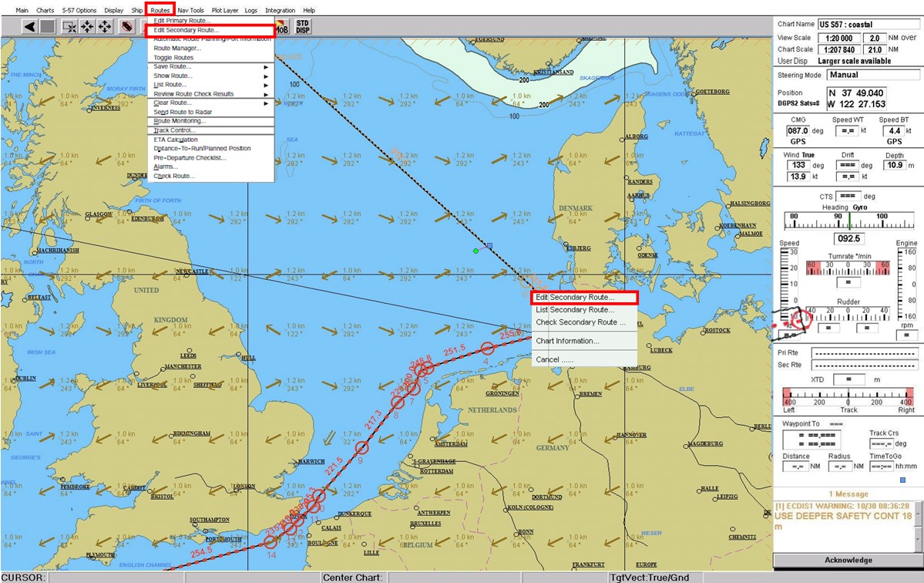Choose Edit Secondary Route in context menu
This screenshot has width=924, height=583.
point(575,298)
